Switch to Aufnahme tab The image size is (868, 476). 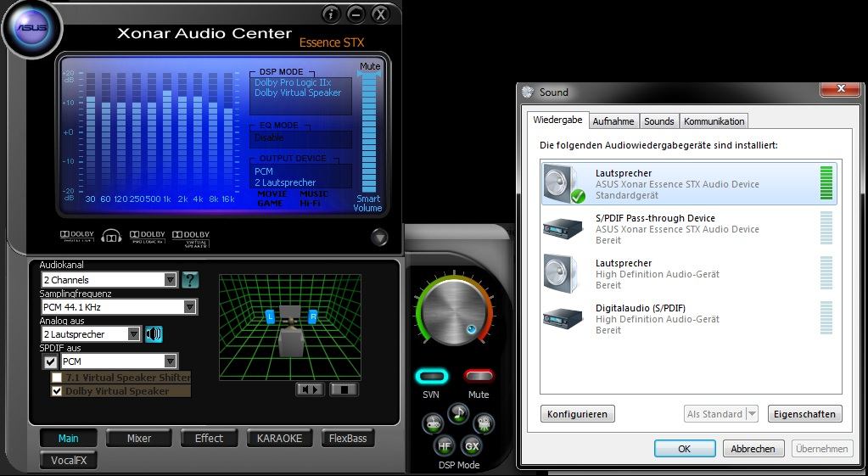point(613,121)
